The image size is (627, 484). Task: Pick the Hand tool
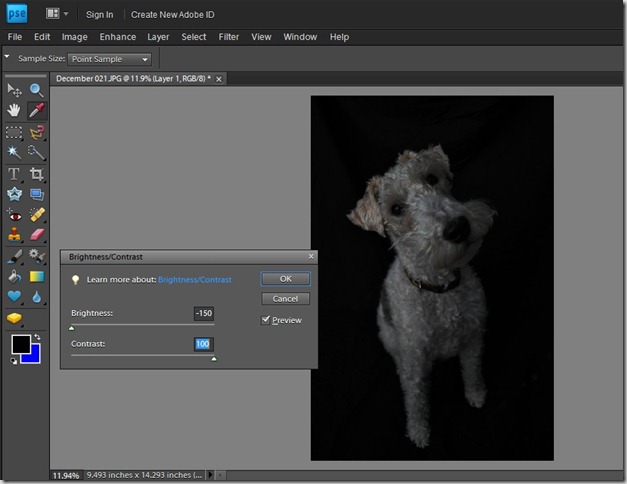(x=14, y=110)
